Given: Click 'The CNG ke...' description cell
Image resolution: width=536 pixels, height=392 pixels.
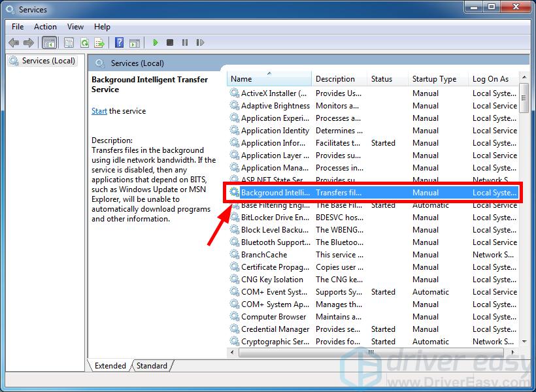Looking at the screenshot, I should click(x=339, y=279).
